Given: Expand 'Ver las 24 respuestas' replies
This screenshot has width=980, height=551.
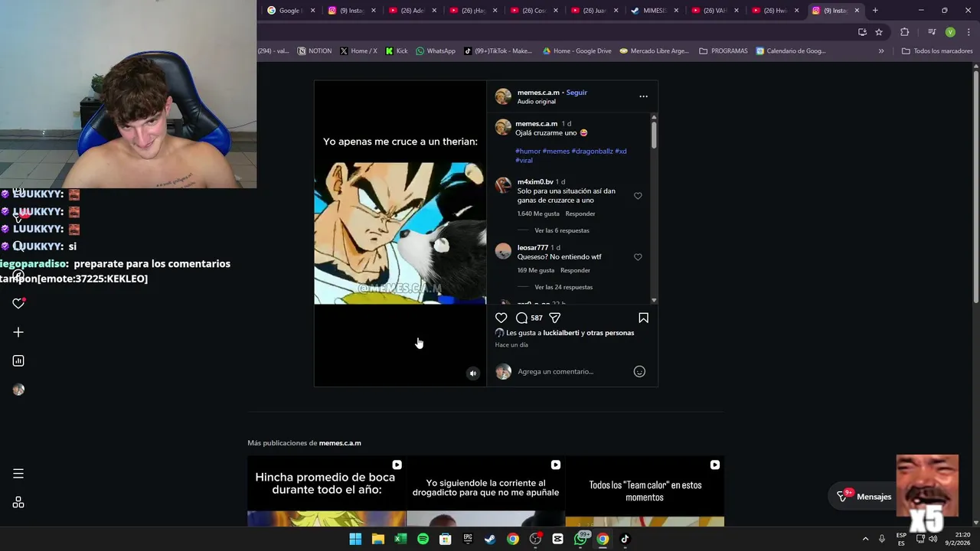Looking at the screenshot, I should tap(563, 287).
